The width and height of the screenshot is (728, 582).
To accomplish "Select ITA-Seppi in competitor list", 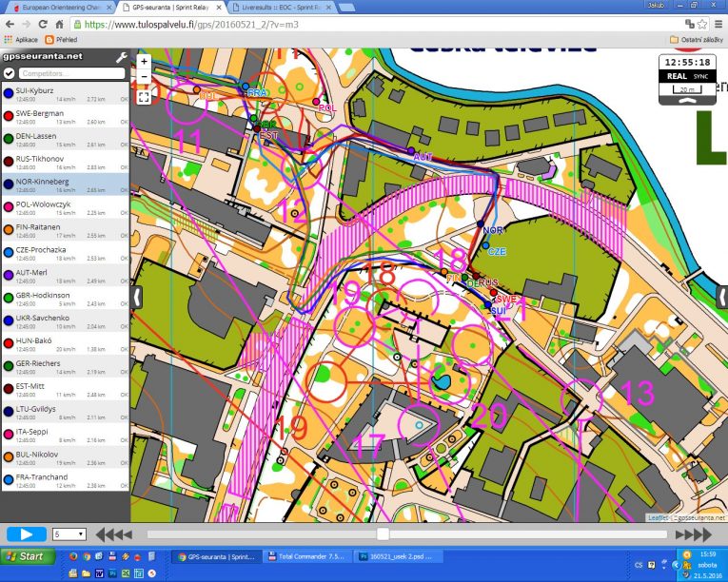I will pos(65,435).
